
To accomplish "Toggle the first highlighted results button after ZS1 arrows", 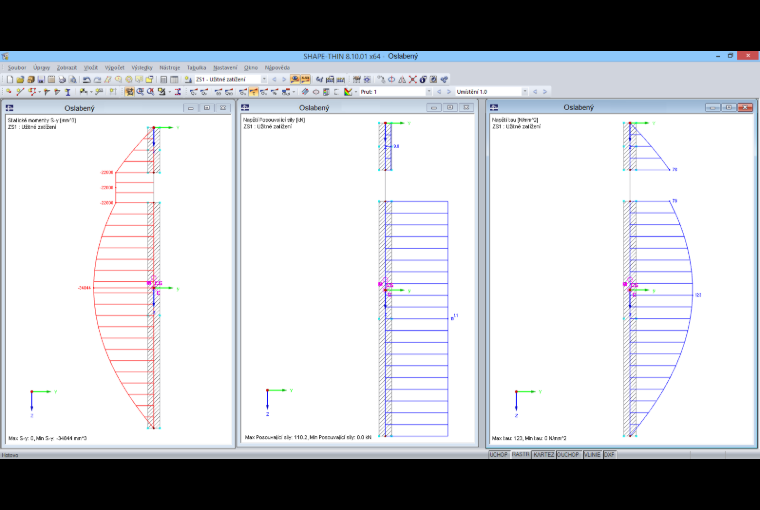I will pos(295,79).
